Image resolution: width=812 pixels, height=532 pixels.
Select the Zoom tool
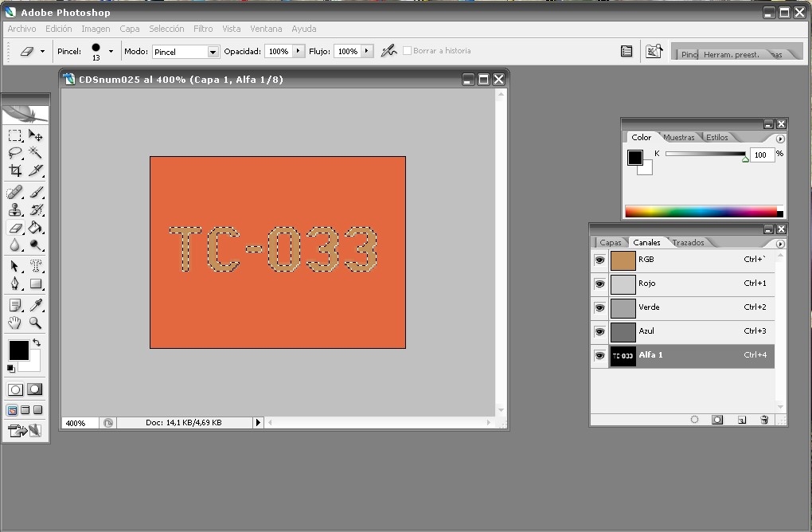(x=35, y=323)
